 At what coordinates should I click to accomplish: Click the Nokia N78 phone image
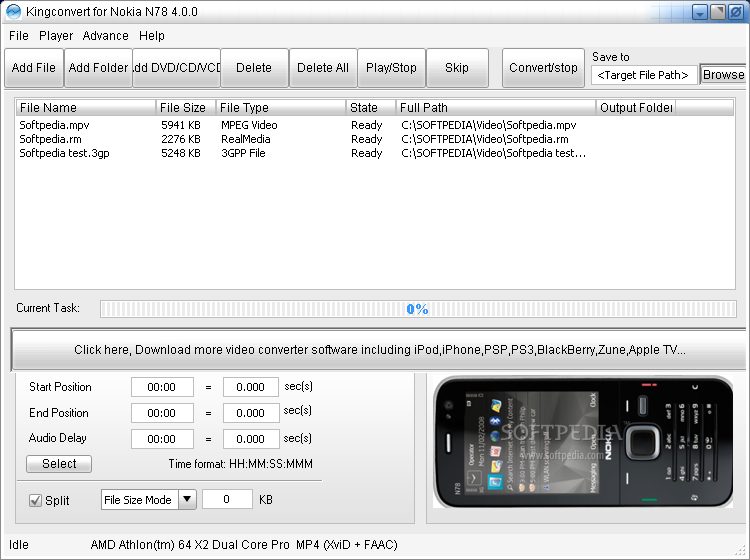tap(582, 442)
